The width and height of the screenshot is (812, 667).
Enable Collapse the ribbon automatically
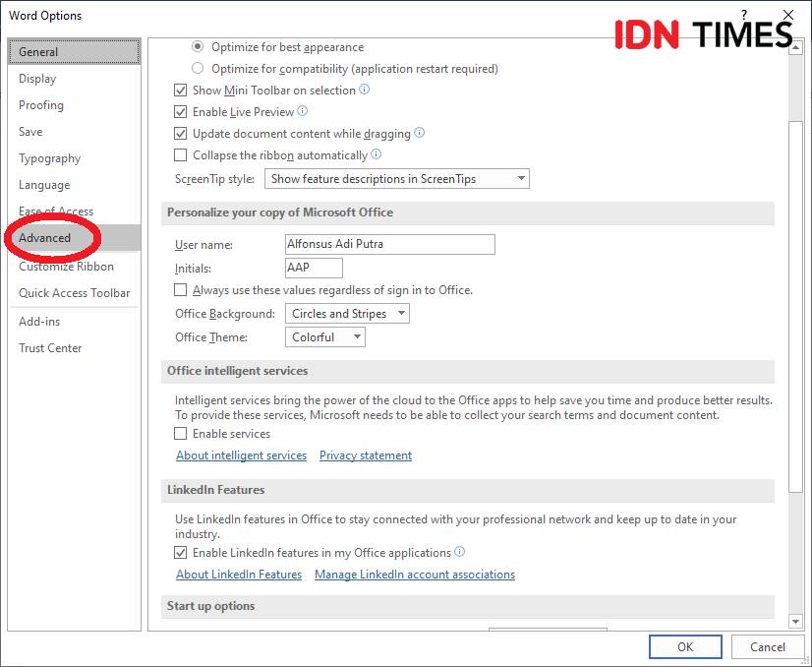pyautogui.click(x=180, y=155)
